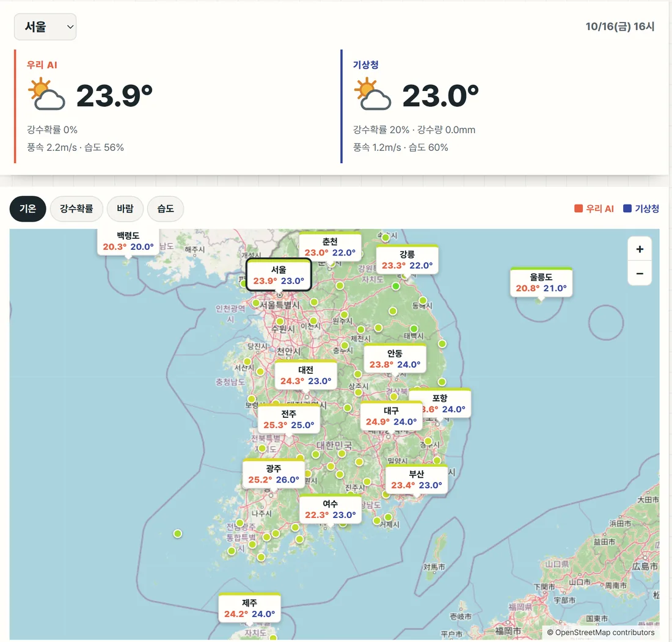Select the 대전 map marker card
Viewport: 672px width, 642px height.
click(305, 375)
